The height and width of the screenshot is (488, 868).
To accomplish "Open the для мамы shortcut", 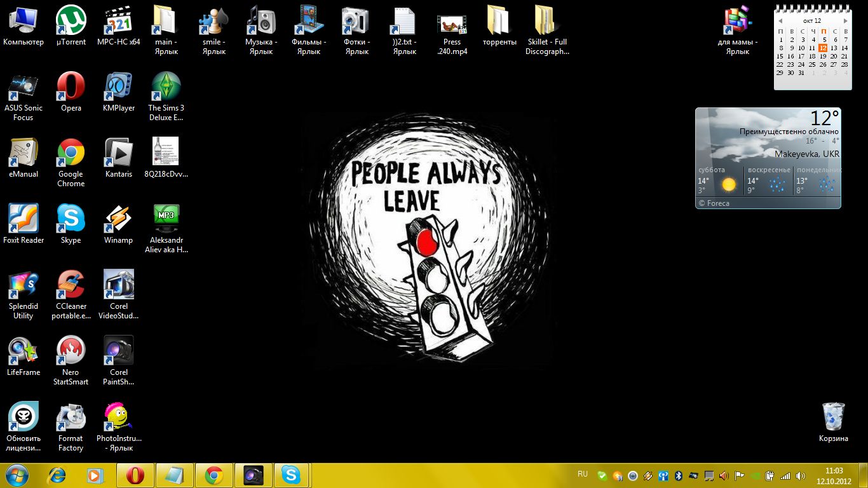I will pyautogui.click(x=738, y=30).
